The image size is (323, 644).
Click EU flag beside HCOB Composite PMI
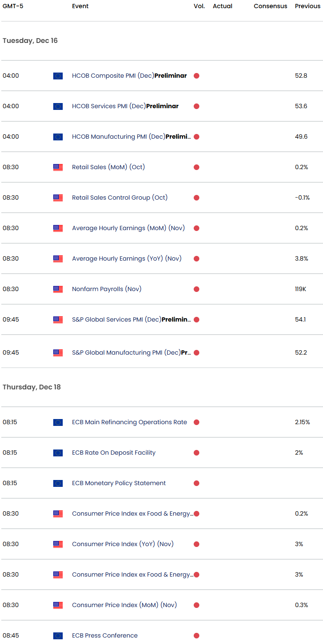pyautogui.click(x=58, y=76)
